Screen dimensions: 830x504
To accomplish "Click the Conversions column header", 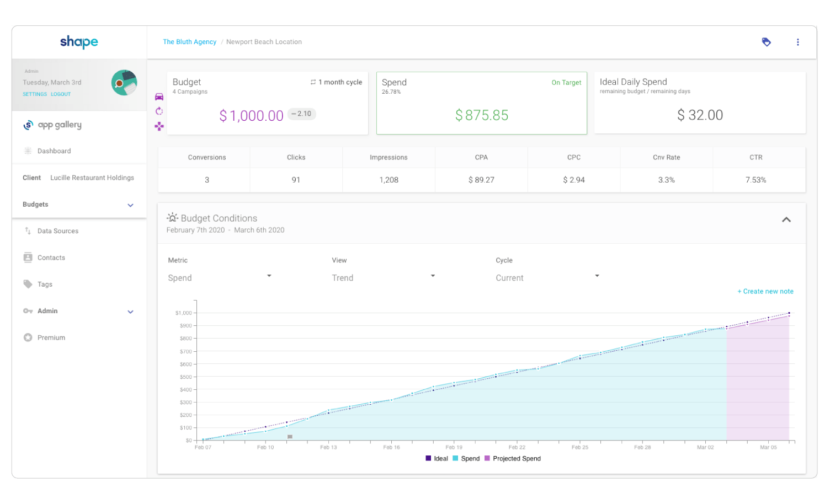I will (207, 157).
